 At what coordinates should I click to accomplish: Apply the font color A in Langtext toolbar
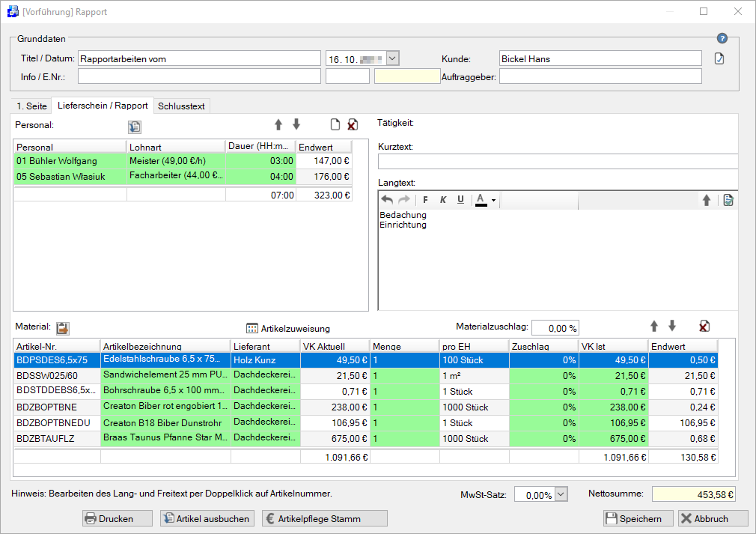(481, 200)
